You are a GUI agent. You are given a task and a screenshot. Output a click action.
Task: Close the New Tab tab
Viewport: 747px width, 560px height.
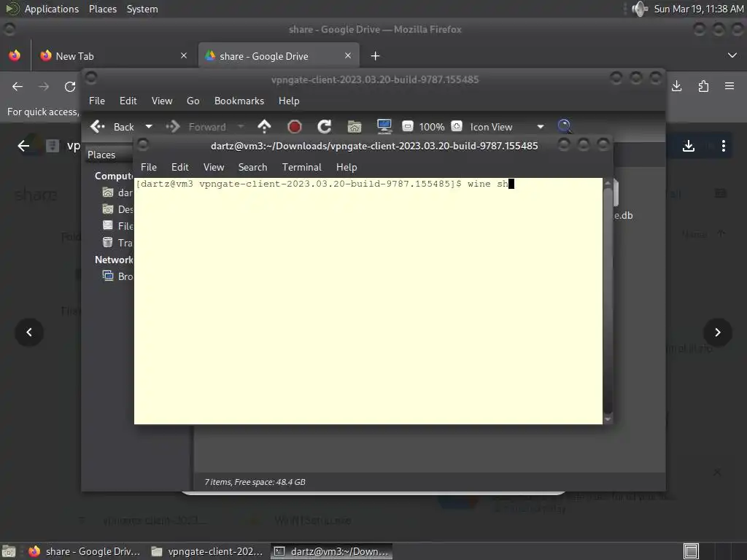184,55
